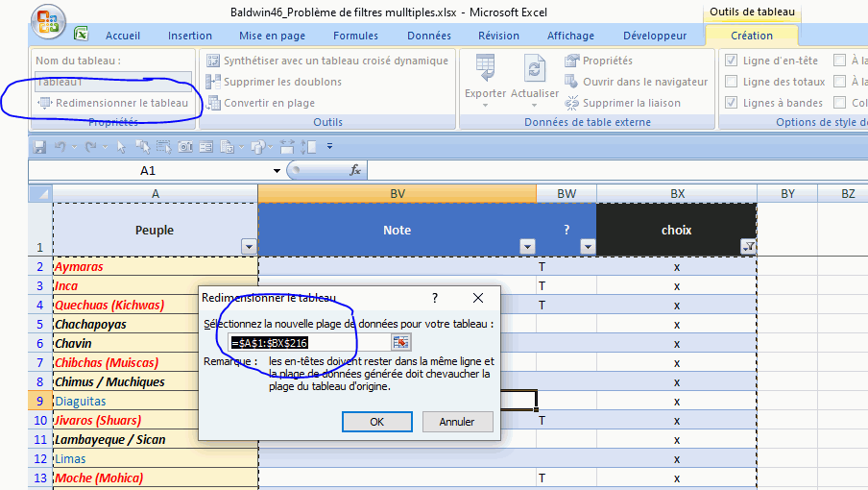Screen dimensions: 868x490
Task: Expand the Name Box dropdown arrow
Action: (x=277, y=170)
